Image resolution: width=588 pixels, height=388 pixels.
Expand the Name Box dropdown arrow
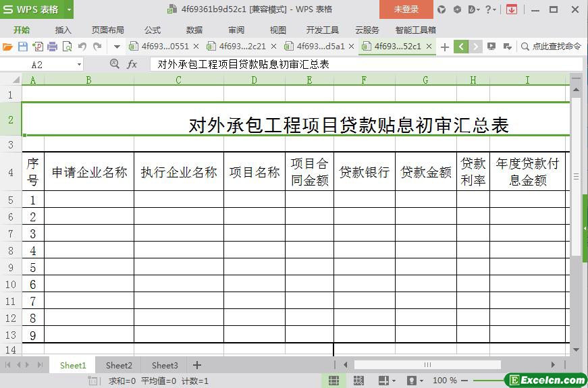79,64
